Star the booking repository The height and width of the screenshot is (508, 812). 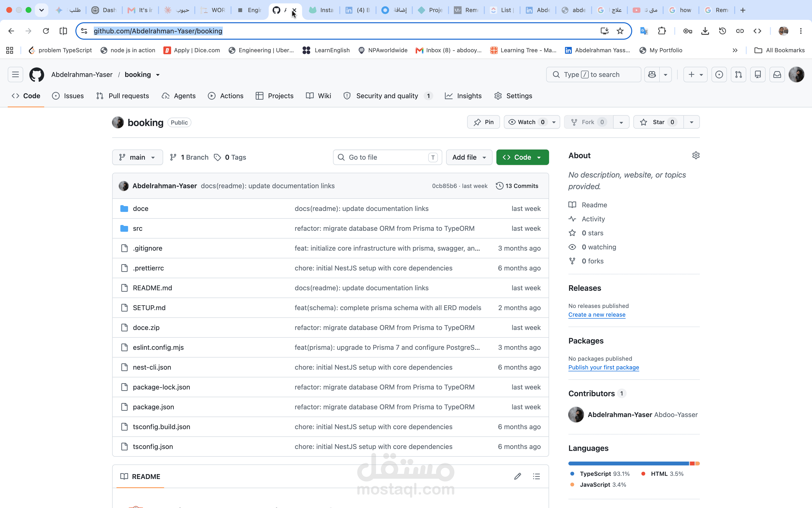[x=658, y=122]
